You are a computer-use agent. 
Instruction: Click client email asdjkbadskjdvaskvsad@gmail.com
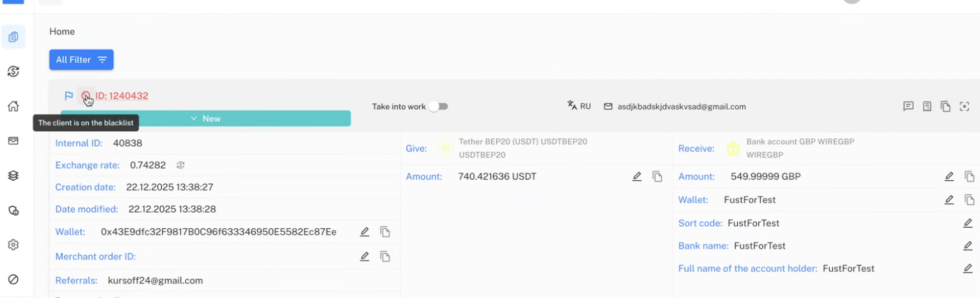(681, 107)
